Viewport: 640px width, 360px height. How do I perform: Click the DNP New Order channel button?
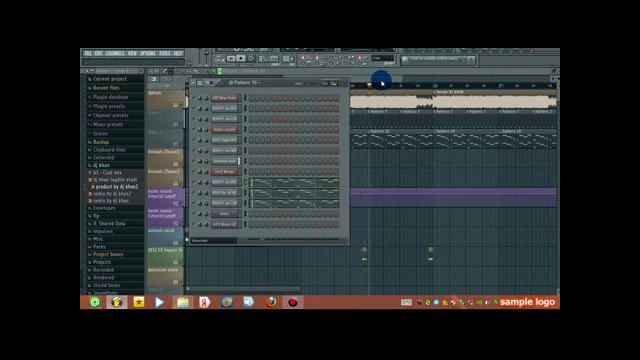[x=225, y=98]
